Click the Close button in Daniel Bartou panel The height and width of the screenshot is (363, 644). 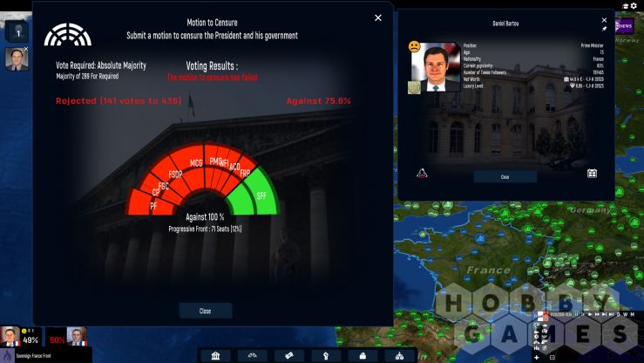click(x=505, y=177)
